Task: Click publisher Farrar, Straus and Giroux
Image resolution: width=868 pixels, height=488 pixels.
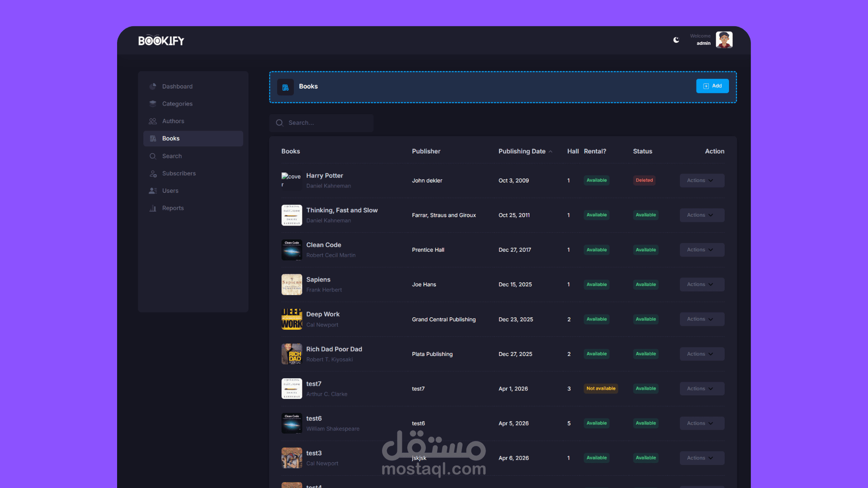Action: coord(444,215)
